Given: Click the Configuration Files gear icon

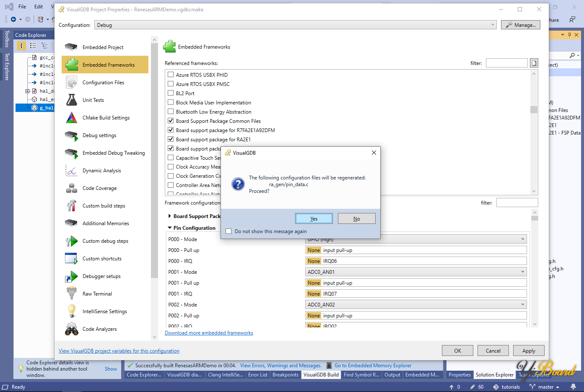Looking at the screenshot, I should (x=72, y=83).
